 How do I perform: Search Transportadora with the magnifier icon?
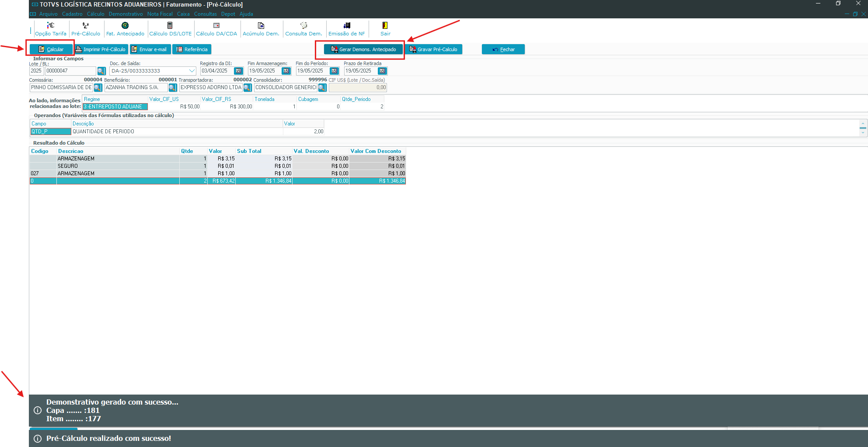tap(248, 87)
